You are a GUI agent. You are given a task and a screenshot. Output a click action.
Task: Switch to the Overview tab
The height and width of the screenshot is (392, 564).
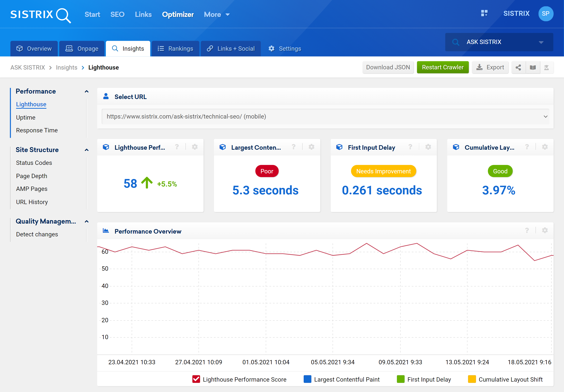pyautogui.click(x=34, y=48)
